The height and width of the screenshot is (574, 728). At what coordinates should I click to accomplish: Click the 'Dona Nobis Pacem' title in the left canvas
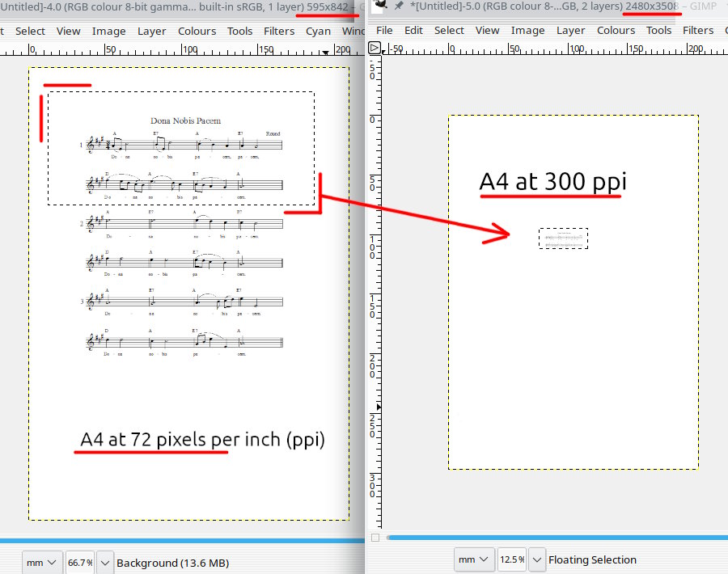tap(185, 120)
